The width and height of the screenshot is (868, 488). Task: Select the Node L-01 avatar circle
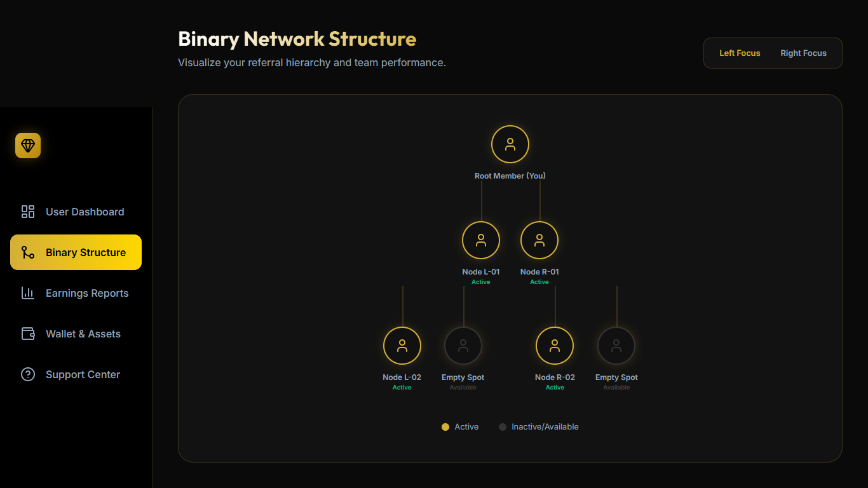[481, 240]
